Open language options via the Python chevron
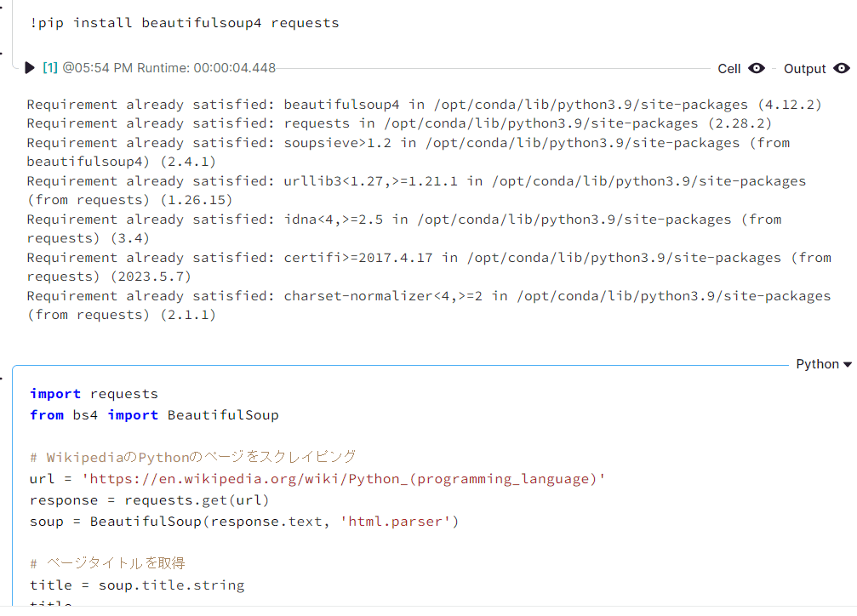This screenshot has height=616, width=857. pos(844,363)
